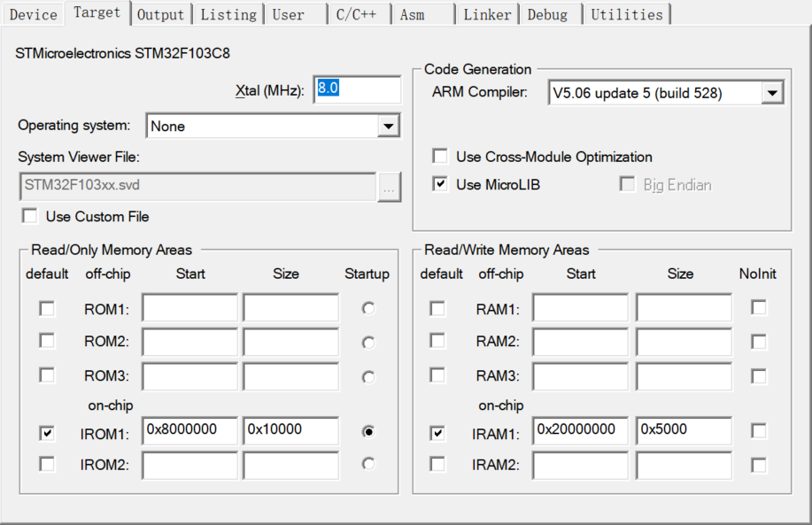Select ROM2 Startup radio button
This screenshot has height=525, width=812.
pos(368,343)
